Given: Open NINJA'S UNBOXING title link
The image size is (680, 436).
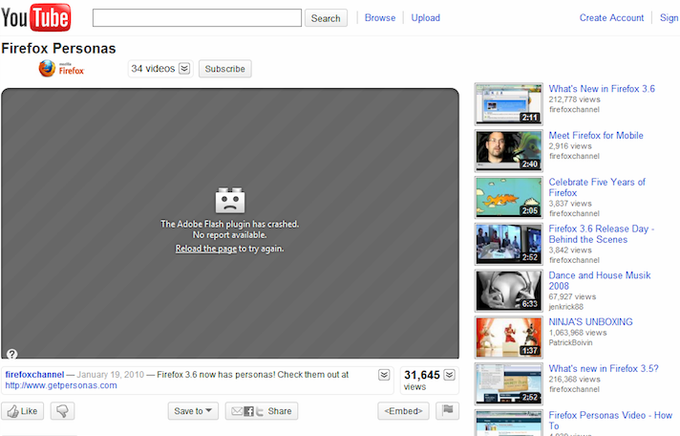Looking at the screenshot, I should point(591,322).
